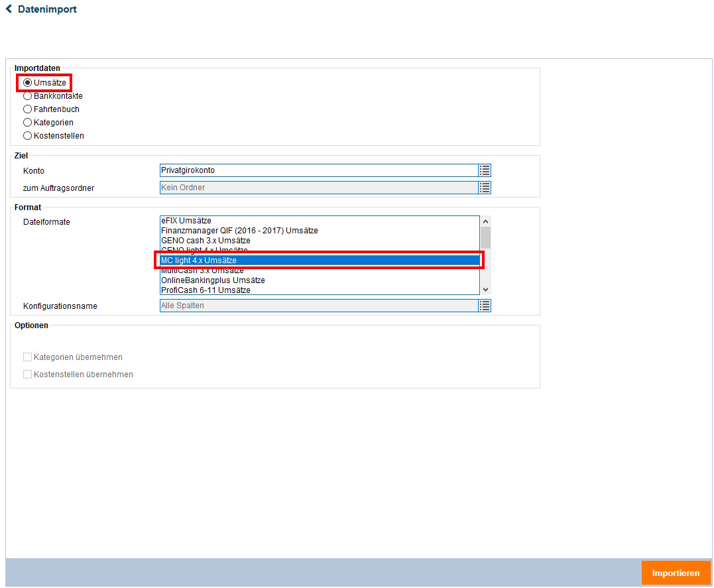Click the Privatgirokonto account field
The height and width of the screenshot is (588, 714).
click(x=319, y=170)
